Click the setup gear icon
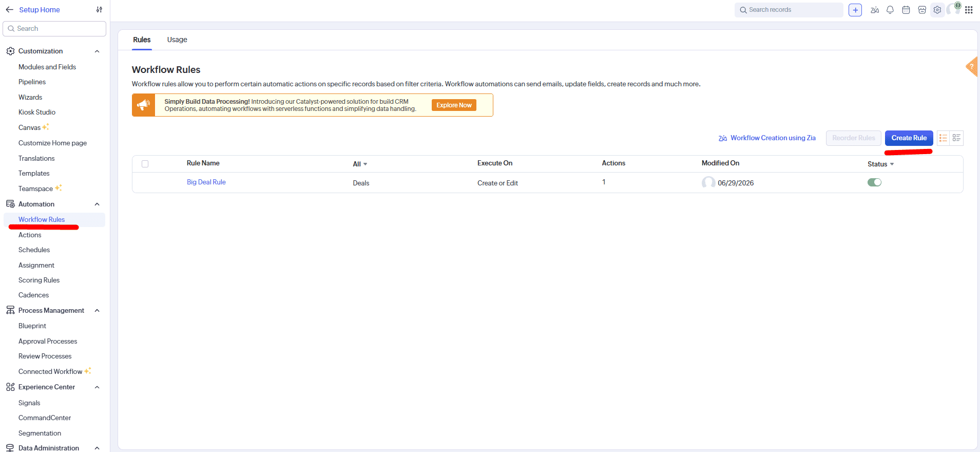 (937, 10)
